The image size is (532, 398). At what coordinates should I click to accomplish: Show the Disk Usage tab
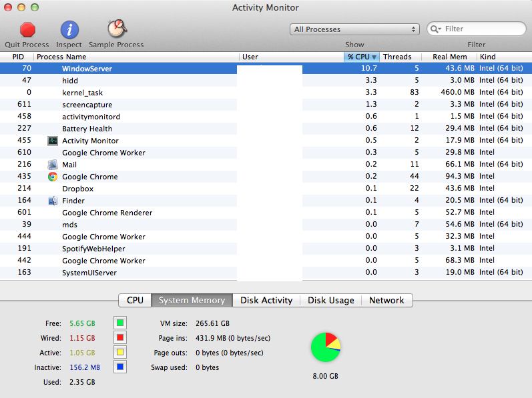(x=331, y=301)
